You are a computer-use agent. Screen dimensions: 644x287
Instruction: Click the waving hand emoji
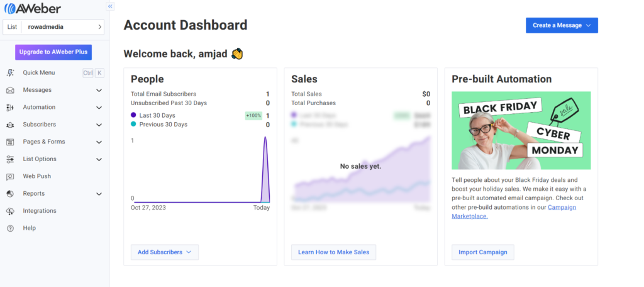click(237, 54)
